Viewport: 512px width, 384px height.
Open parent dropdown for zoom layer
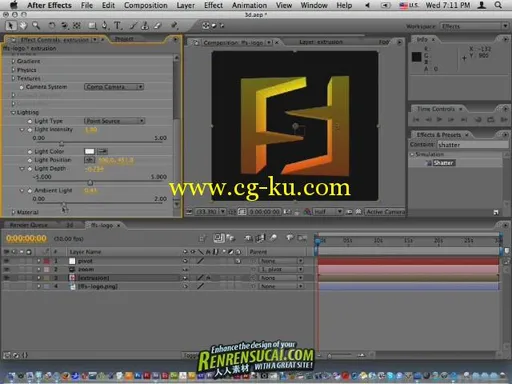[x=281, y=269]
